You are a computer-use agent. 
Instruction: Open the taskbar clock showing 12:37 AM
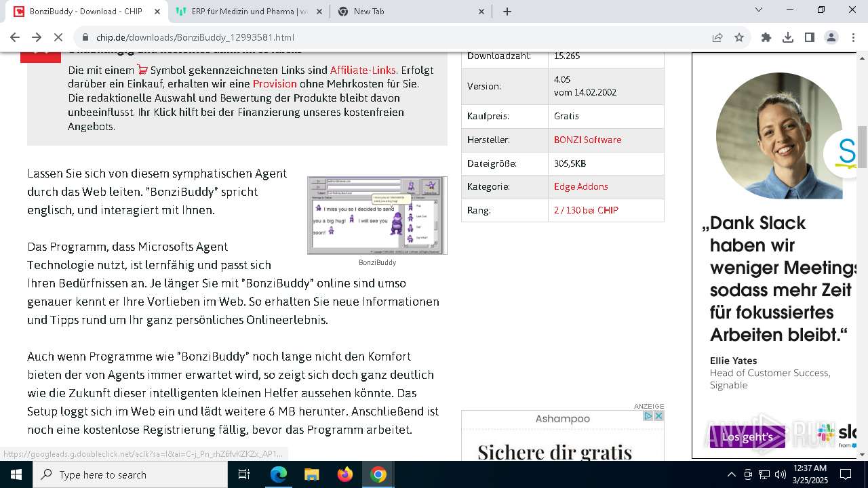click(810, 474)
